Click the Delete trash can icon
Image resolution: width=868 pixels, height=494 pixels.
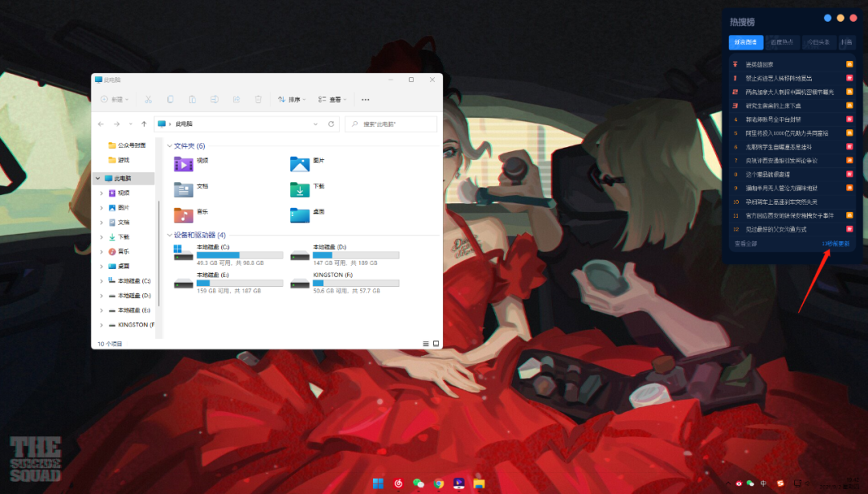[x=258, y=100]
